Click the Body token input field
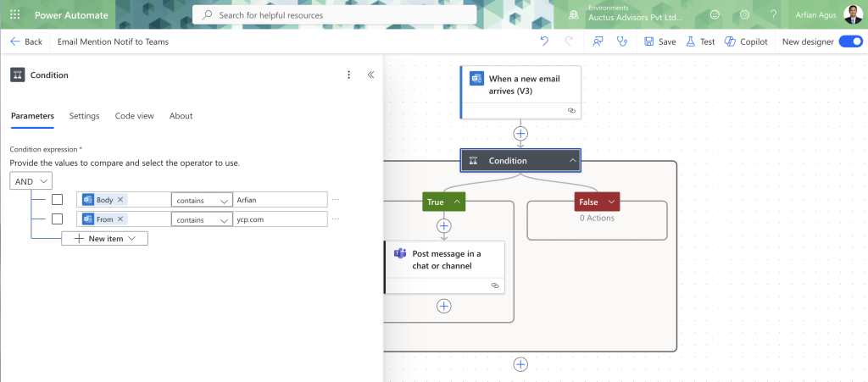 click(x=124, y=200)
